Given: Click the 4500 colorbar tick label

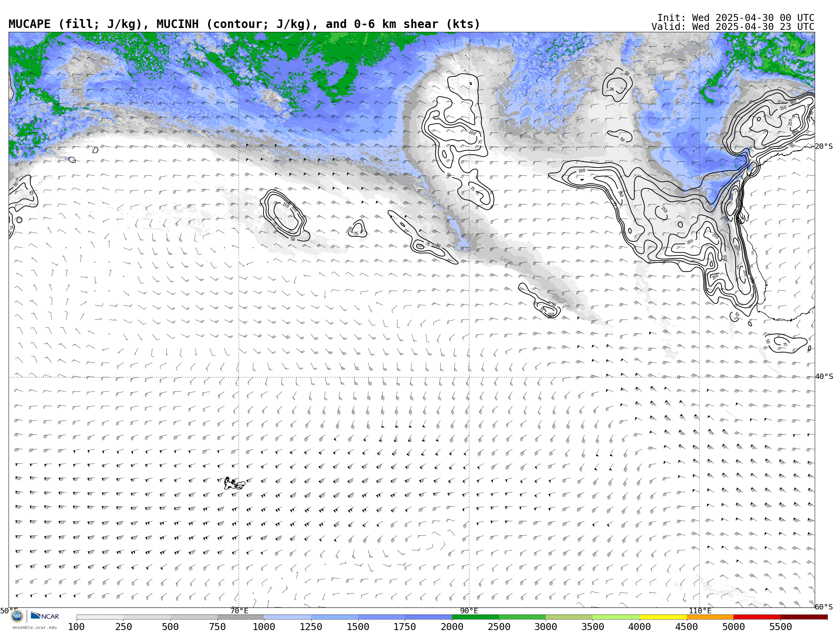Looking at the screenshot, I should [687, 627].
